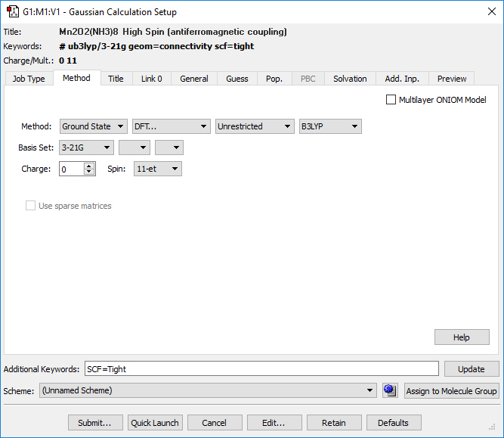Click the scheme manager globe icon
This screenshot has width=504, height=438.
(x=390, y=390)
